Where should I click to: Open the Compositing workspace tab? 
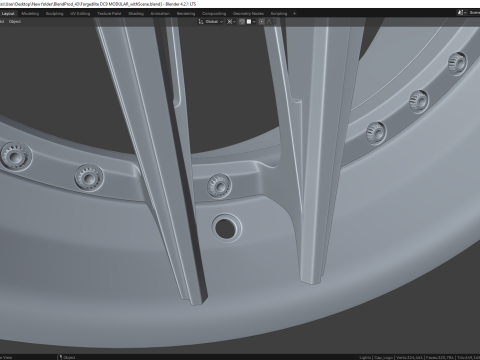click(x=214, y=14)
